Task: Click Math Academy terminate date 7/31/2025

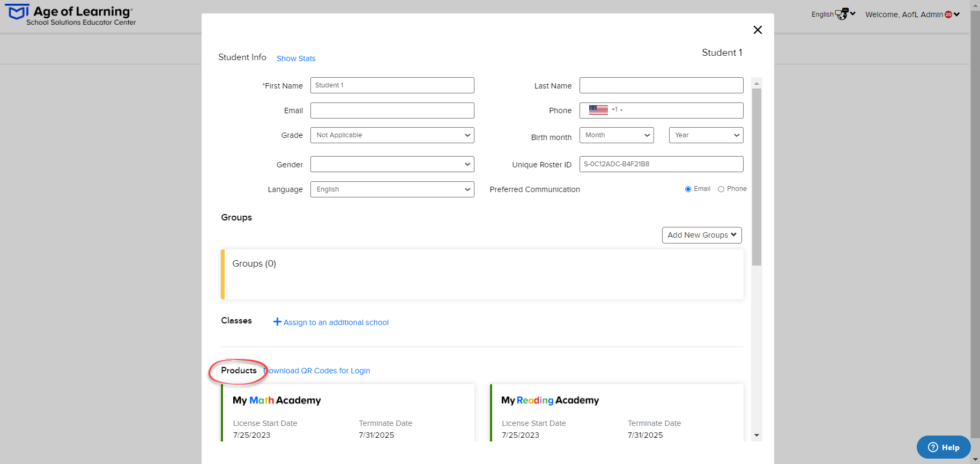Action: click(x=376, y=435)
